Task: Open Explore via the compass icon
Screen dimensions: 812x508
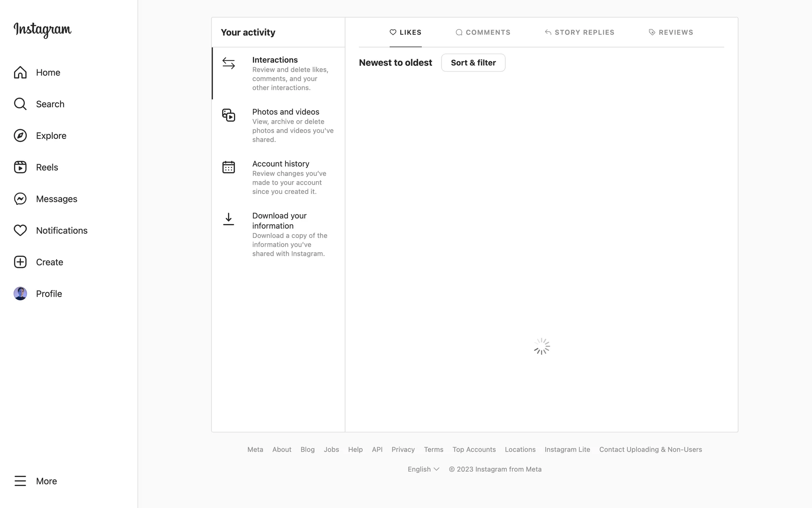Action: [20, 135]
